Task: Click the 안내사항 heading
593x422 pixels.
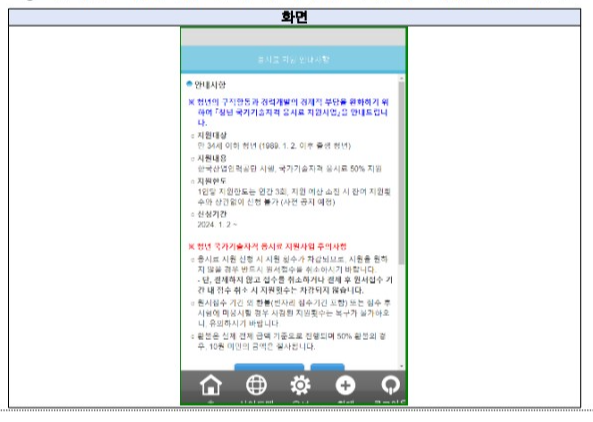Action: click(210, 85)
